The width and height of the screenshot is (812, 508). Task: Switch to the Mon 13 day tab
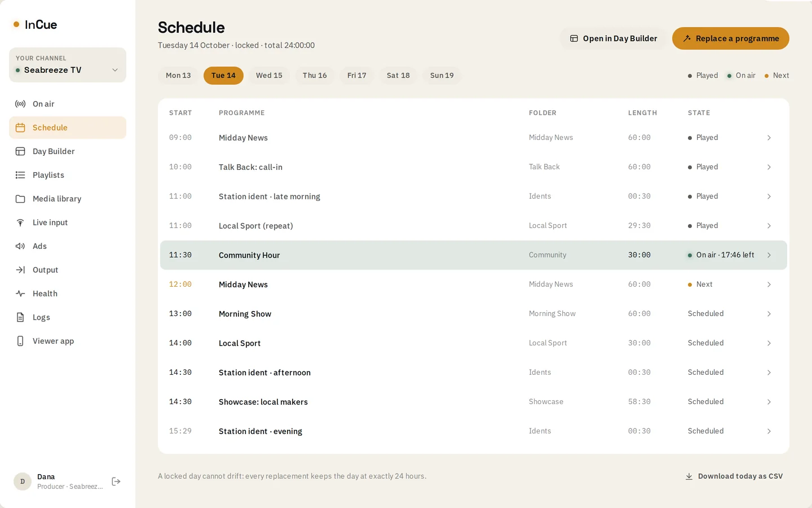tap(178, 76)
